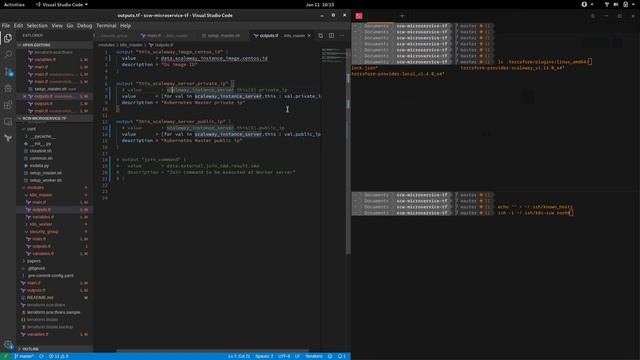The height and width of the screenshot is (360, 640).
Task: Click the feedback smiley in status bar
Action: pos(330,356)
